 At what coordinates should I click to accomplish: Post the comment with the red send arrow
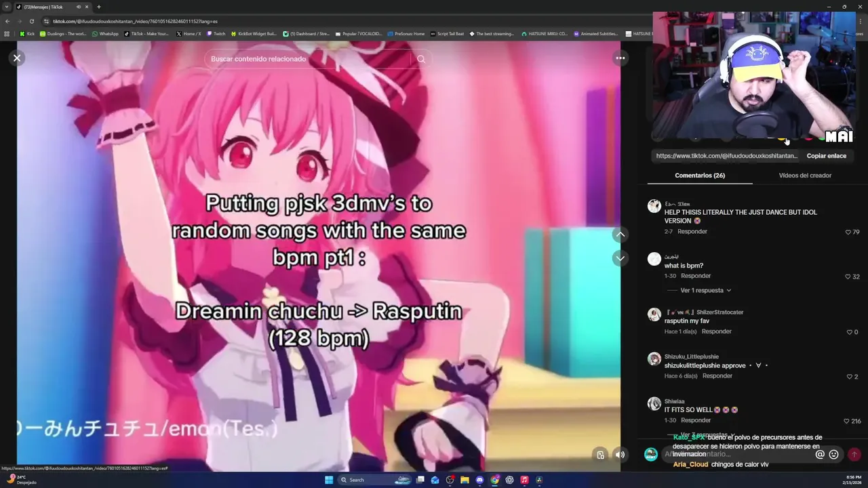[x=854, y=454]
